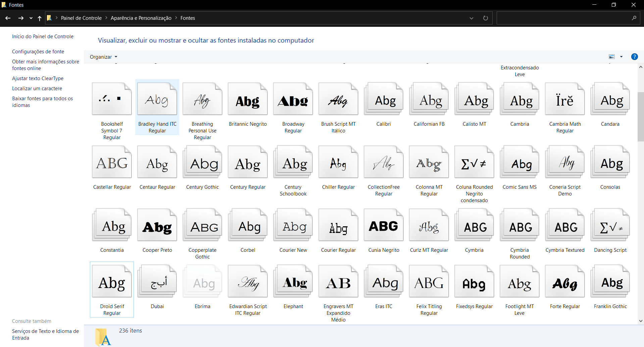Screen dimensions: 644x347
Task: Select the Consolas font icon
Action: click(x=610, y=162)
